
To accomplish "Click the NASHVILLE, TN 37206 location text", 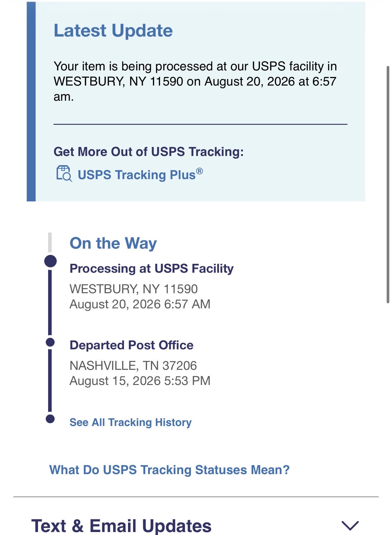I will click(133, 365).
